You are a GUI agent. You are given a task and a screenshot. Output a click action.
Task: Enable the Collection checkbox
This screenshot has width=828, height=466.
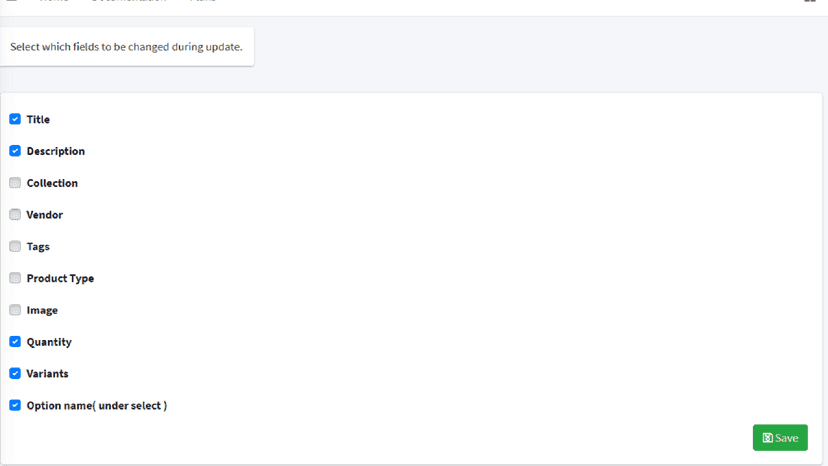15,183
